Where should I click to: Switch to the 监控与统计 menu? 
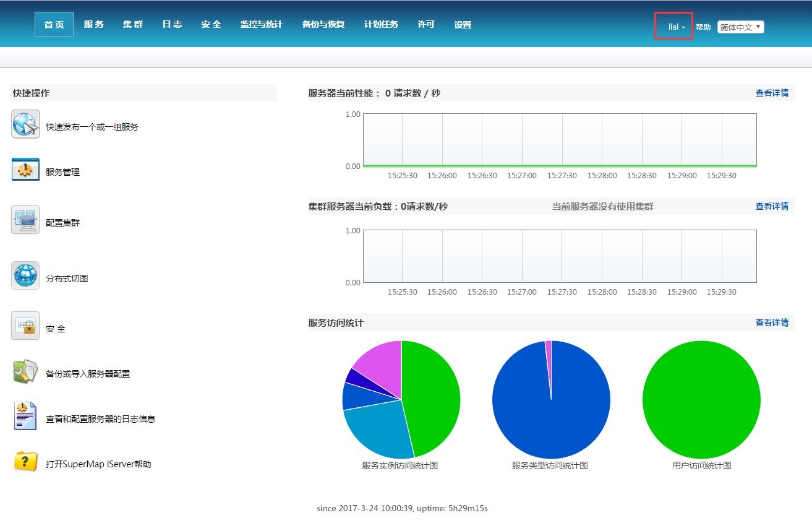tap(261, 25)
